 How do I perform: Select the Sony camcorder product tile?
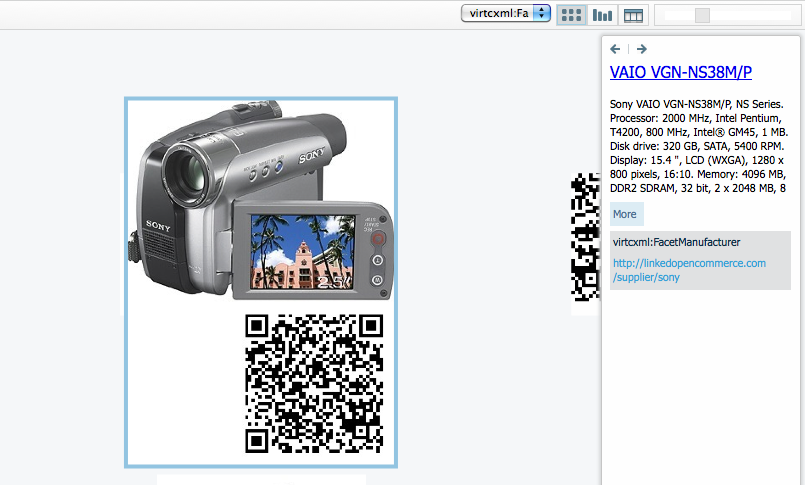[x=261, y=282]
